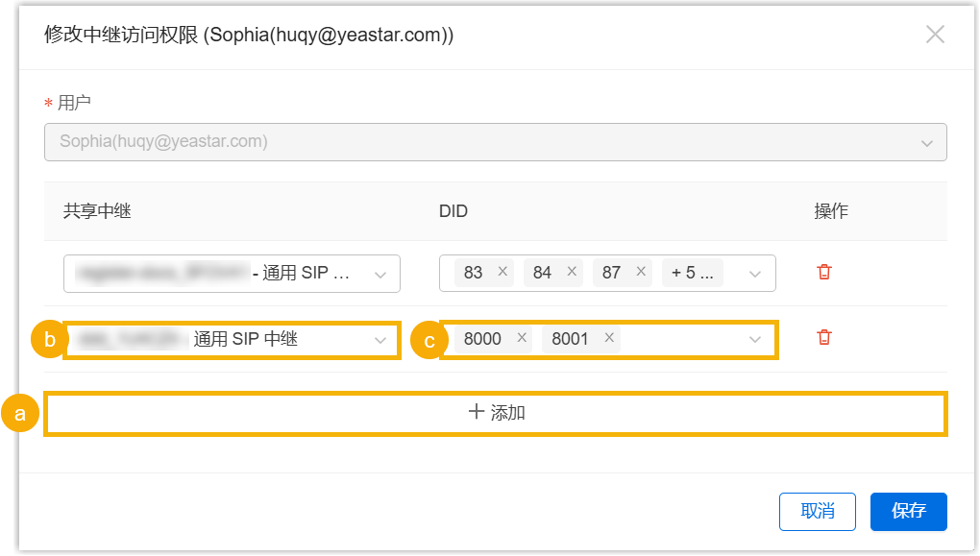The image size is (980, 556).
Task: Open the first shared trunk dropdown
Action: click(x=231, y=274)
